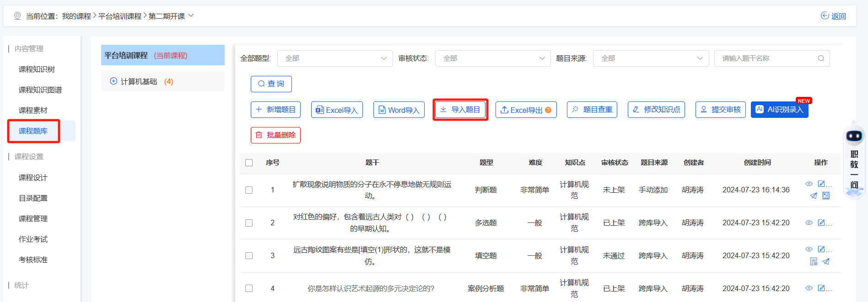Open the 全部题型 dropdown
Image resolution: width=868 pixels, height=302 pixels.
[x=335, y=58]
